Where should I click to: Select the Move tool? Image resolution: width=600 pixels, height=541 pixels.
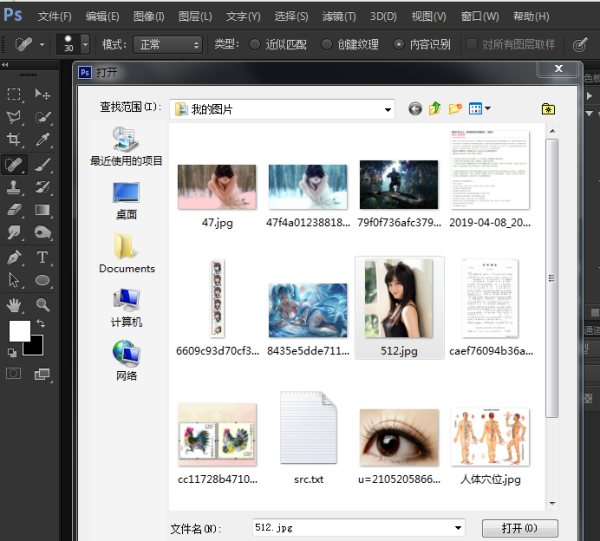pos(42,94)
